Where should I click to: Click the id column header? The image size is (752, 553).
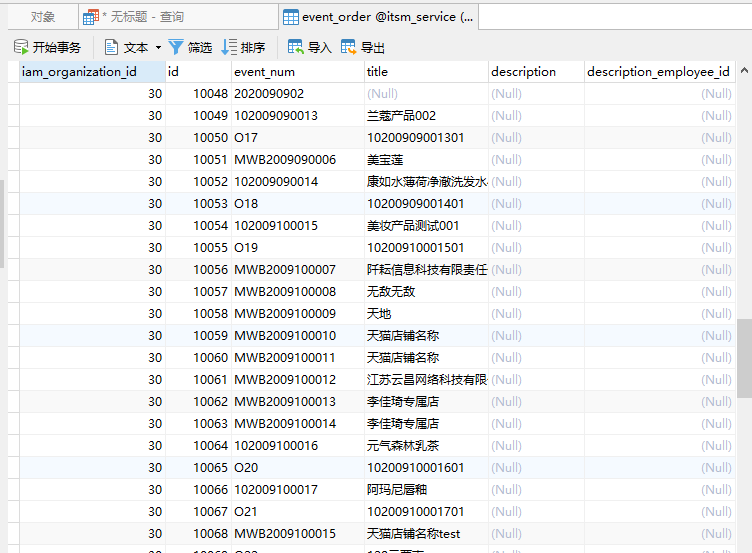[x=199, y=72]
